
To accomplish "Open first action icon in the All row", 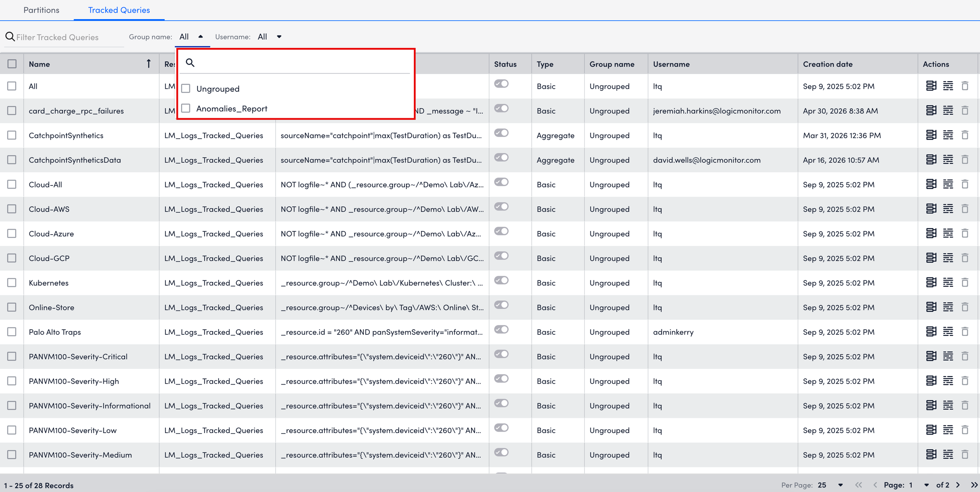I will click(931, 86).
